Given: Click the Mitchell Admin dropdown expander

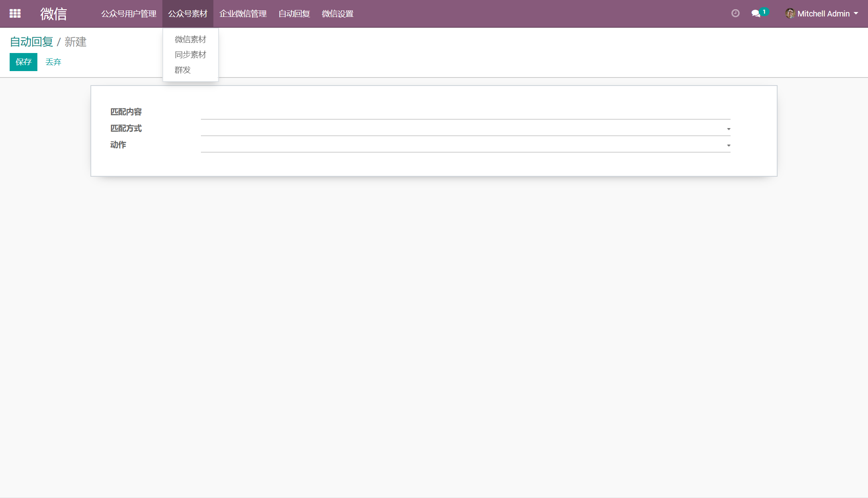Looking at the screenshot, I should click(x=860, y=14).
